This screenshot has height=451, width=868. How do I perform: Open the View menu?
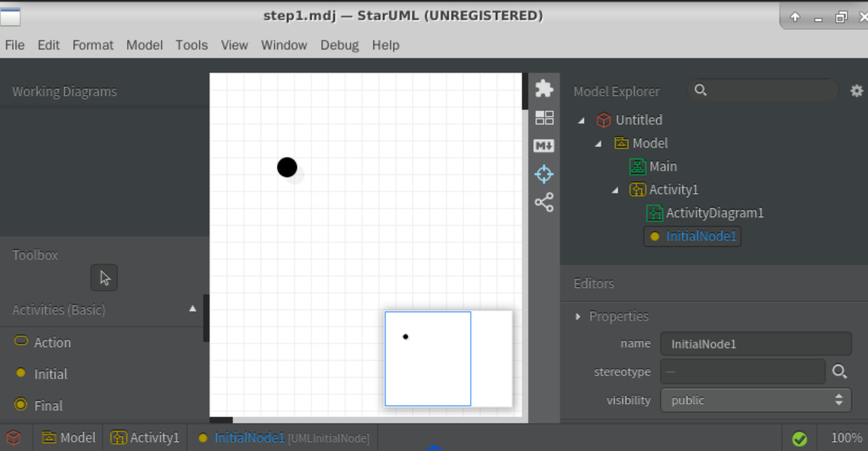(x=234, y=45)
